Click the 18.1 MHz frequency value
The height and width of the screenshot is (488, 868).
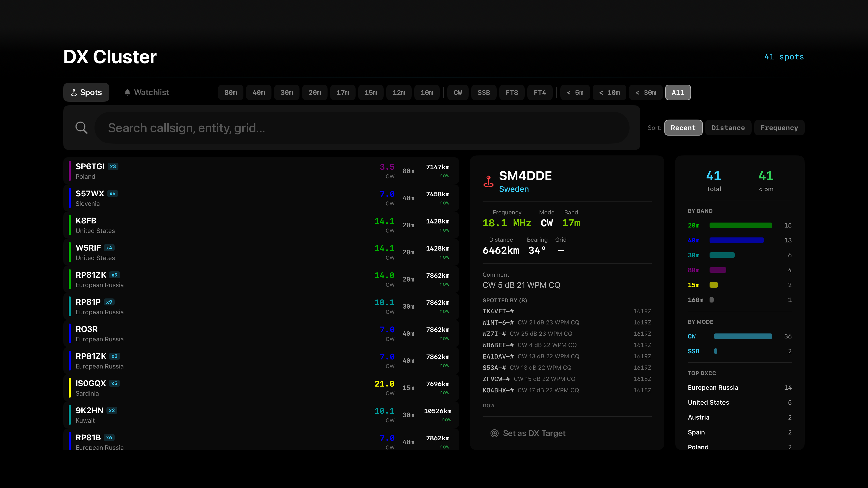point(507,223)
